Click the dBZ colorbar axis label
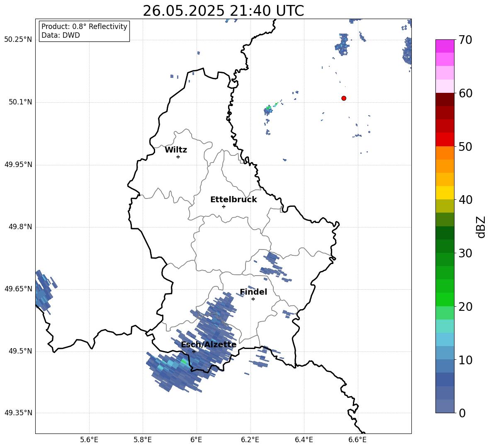491x448 pixels. (481, 227)
